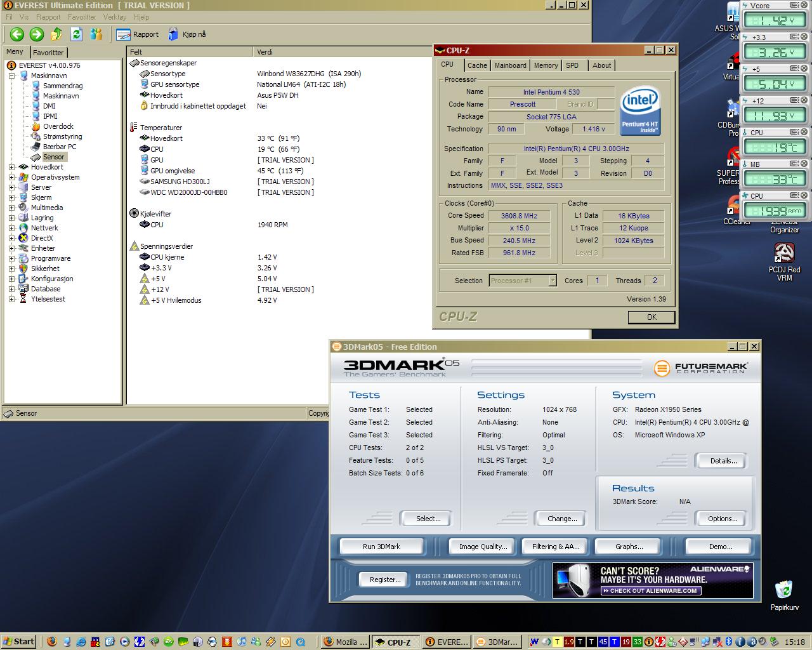Click the green Forward arrow in EVEREST toolbar
812x650 pixels.
point(37,34)
